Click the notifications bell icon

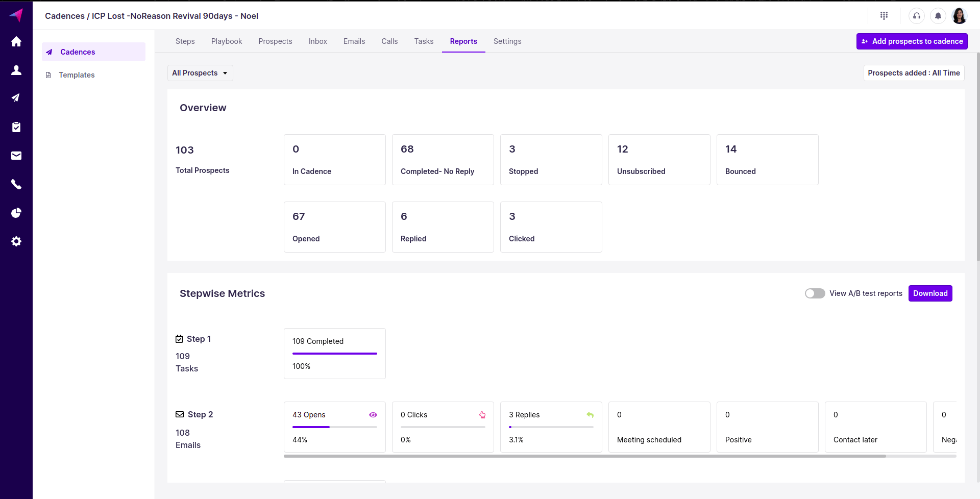coord(938,16)
